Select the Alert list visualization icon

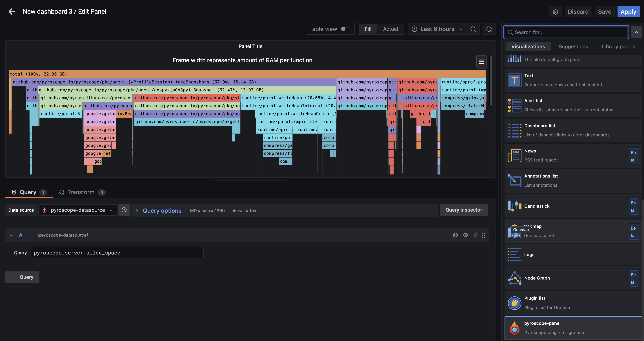point(514,105)
